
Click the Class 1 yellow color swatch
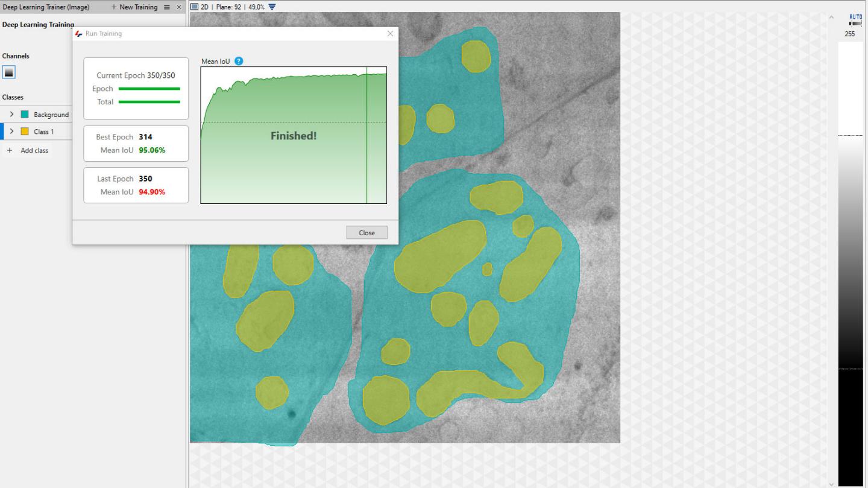coord(25,132)
